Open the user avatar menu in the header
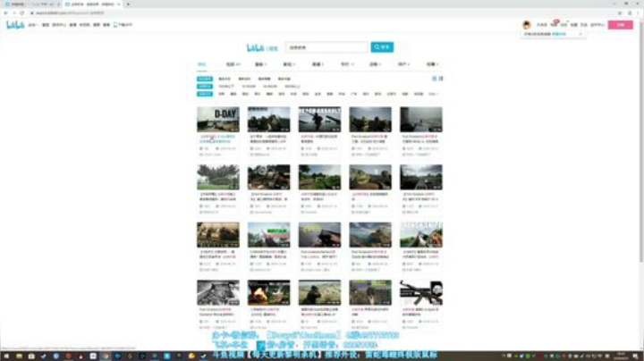The height and width of the screenshot is (361, 644). click(527, 25)
